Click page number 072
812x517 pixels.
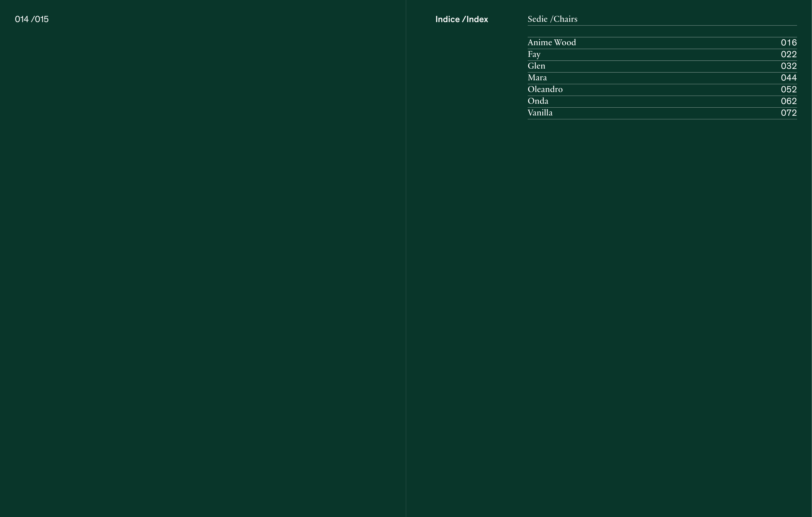pos(788,113)
